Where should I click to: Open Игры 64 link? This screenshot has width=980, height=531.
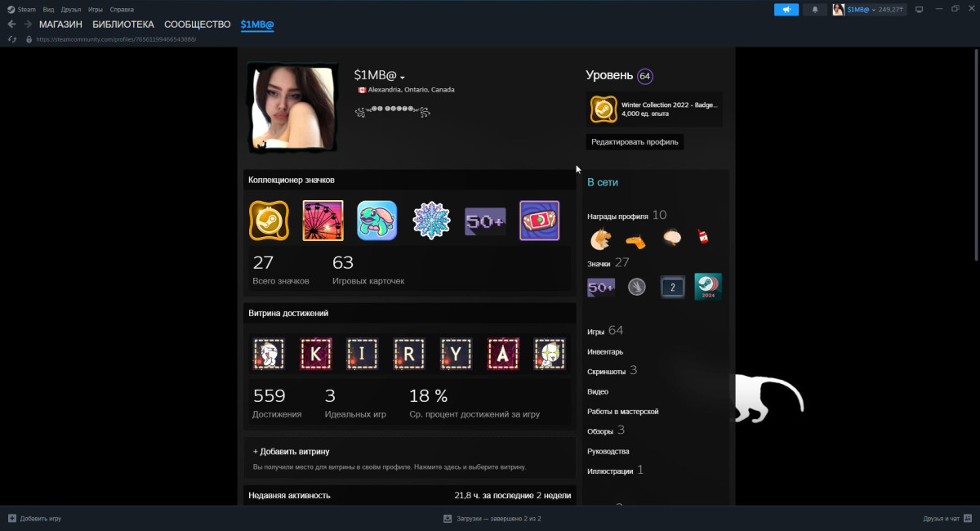(605, 331)
